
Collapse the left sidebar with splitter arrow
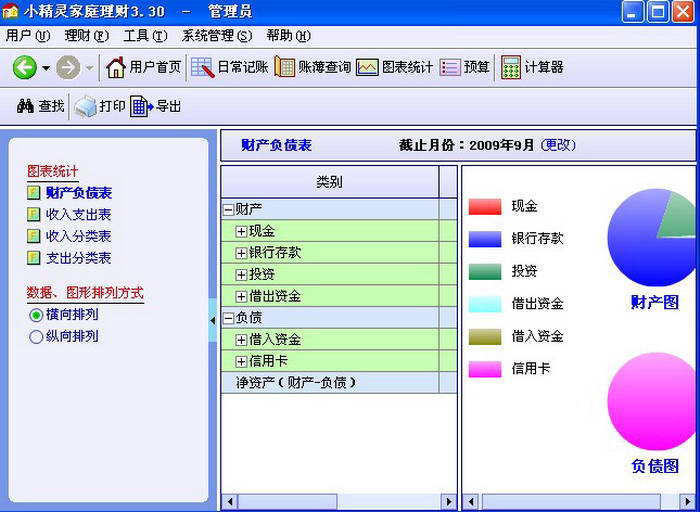click(213, 321)
